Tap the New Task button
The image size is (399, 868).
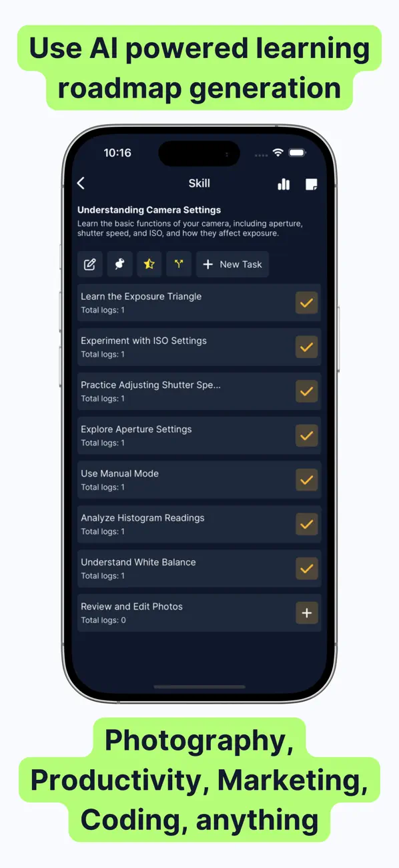coord(232,264)
